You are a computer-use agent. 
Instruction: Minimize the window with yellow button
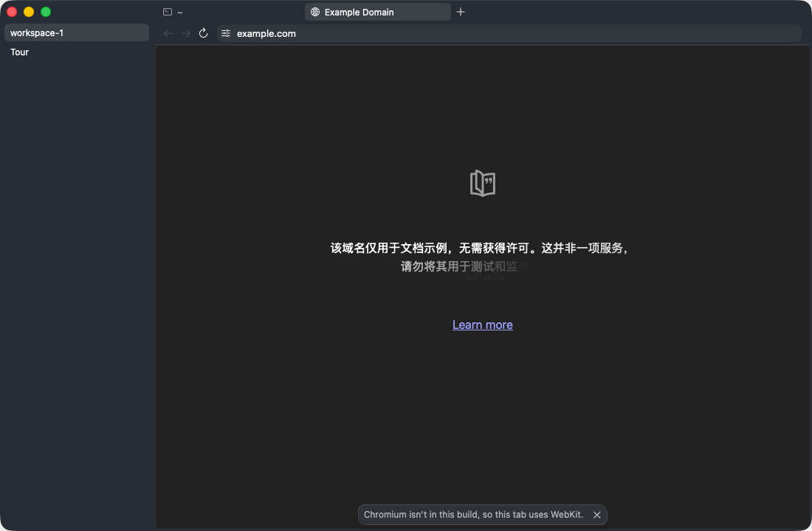point(29,12)
